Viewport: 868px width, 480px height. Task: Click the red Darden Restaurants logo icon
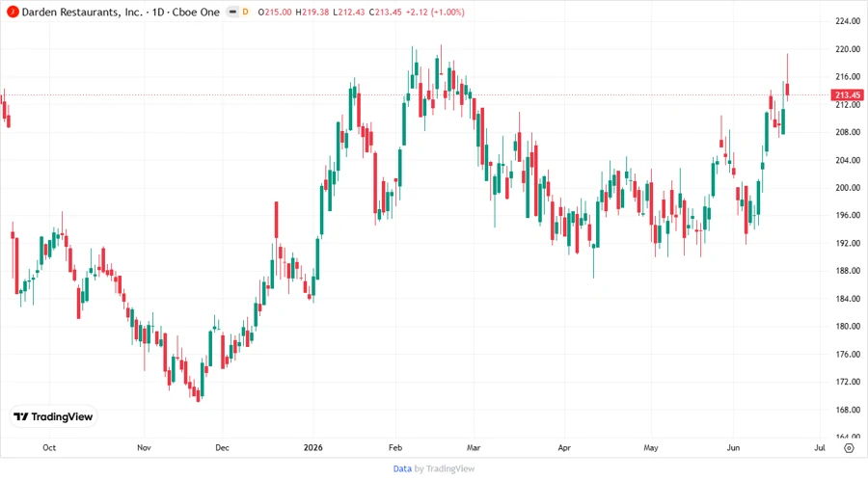point(13,12)
